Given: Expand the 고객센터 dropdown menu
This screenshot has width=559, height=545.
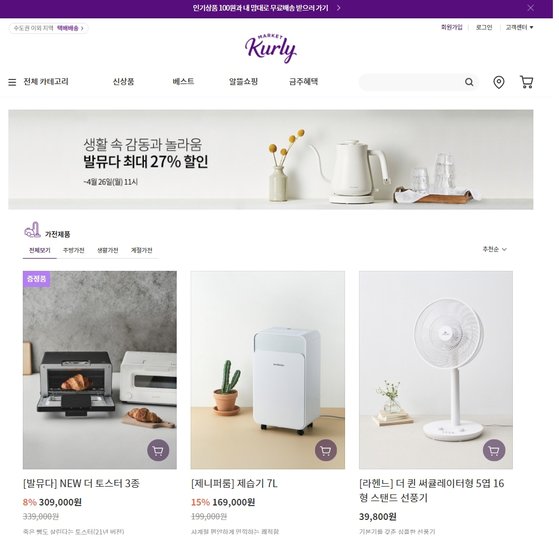Looking at the screenshot, I should point(519,27).
